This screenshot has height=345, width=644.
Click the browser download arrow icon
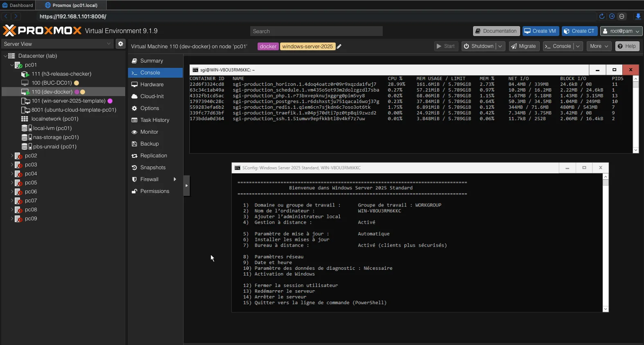click(638, 16)
